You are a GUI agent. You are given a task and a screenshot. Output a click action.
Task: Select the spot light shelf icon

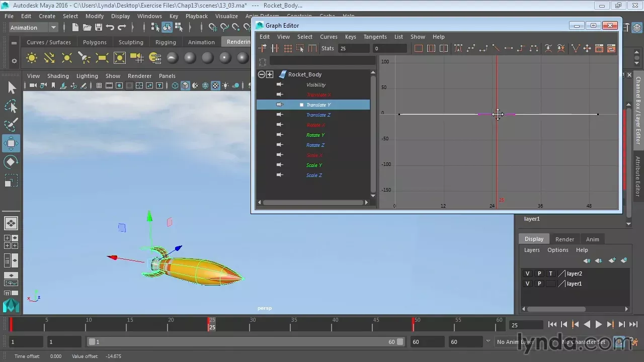tap(84, 58)
